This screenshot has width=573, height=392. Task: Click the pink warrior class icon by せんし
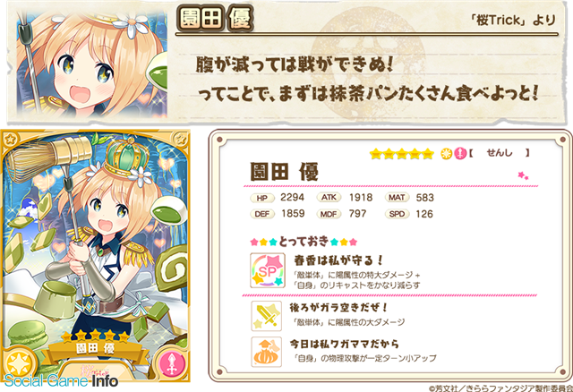click(x=459, y=154)
